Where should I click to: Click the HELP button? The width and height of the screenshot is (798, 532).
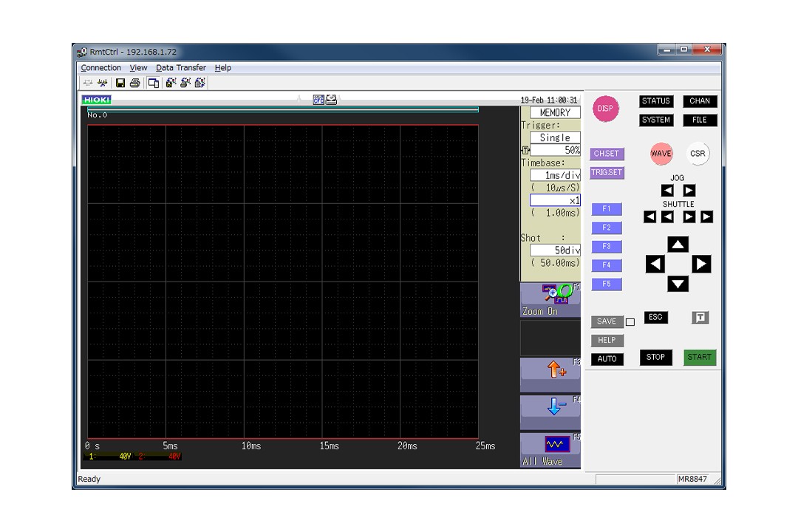pyautogui.click(x=607, y=341)
